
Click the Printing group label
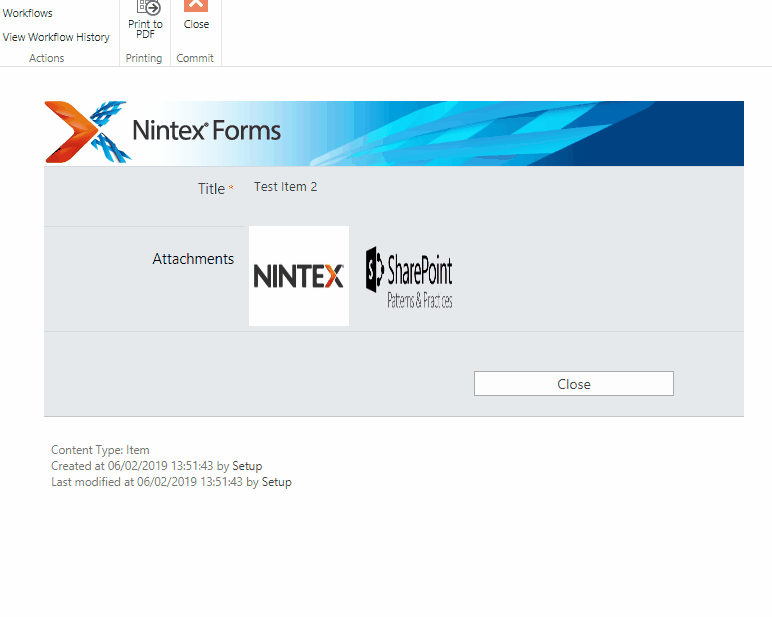pyautogui.click(x=144, y=58)
